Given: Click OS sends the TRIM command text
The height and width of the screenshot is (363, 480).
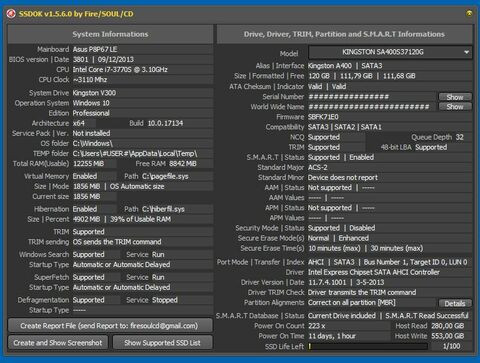Looking at the screenshot, I should point(117,242).
